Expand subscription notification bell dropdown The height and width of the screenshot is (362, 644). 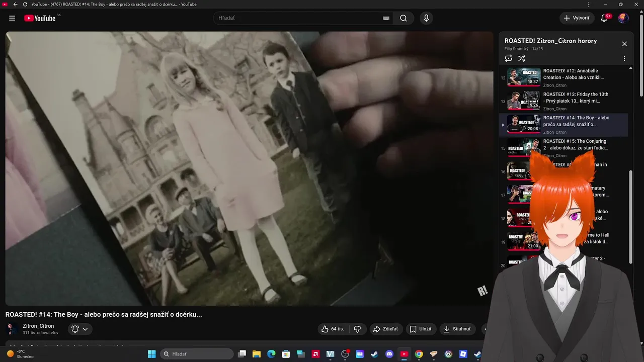[x=80, y=329]
